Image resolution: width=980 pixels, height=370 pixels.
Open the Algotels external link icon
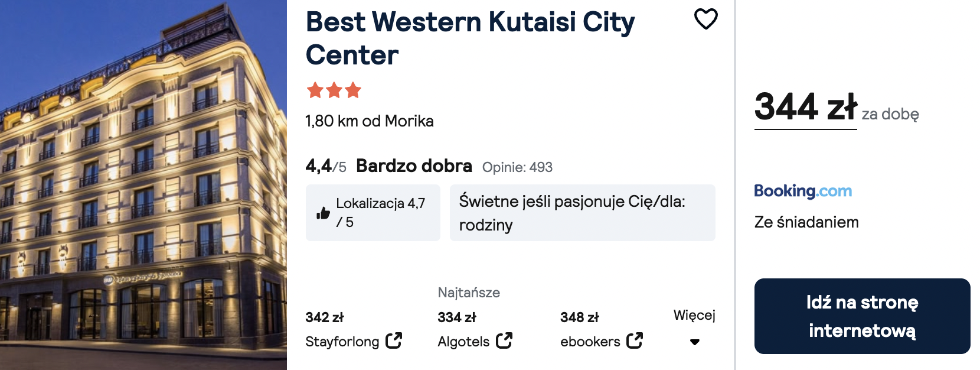point(504,340)
